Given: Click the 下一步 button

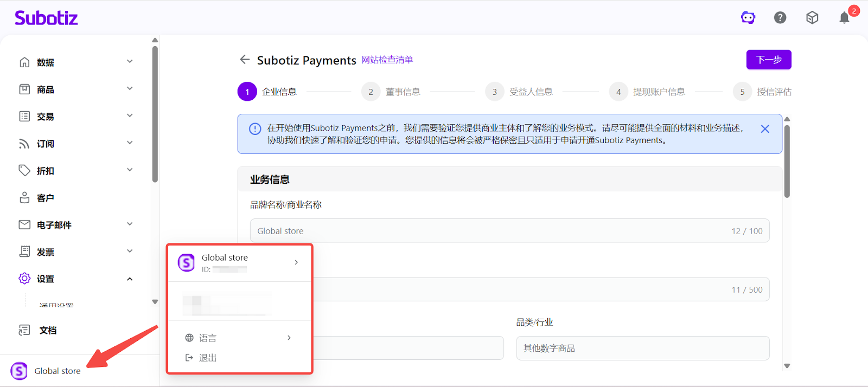Looking at the screenshot, I should (x=769, y=60).
